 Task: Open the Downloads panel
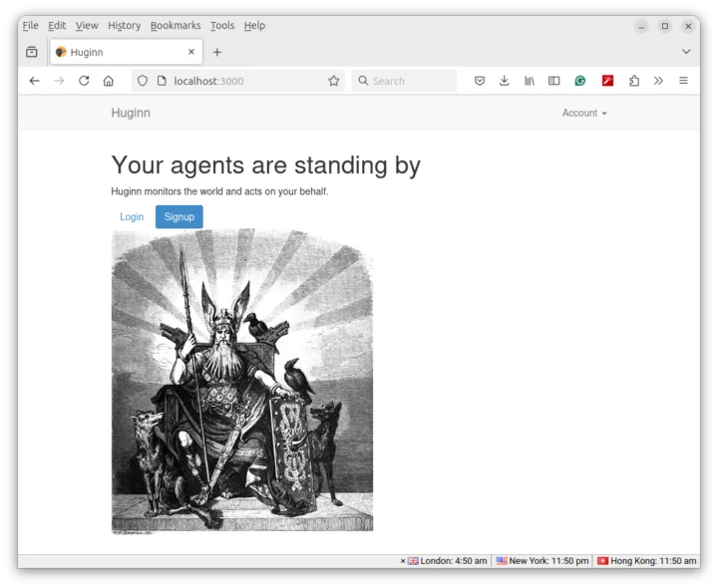click(505, 81)
